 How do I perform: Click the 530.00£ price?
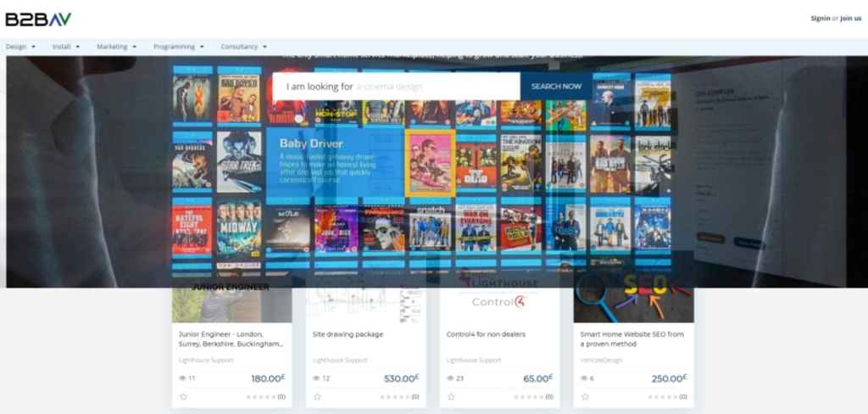pyautogui.click(x=402, y=378)
